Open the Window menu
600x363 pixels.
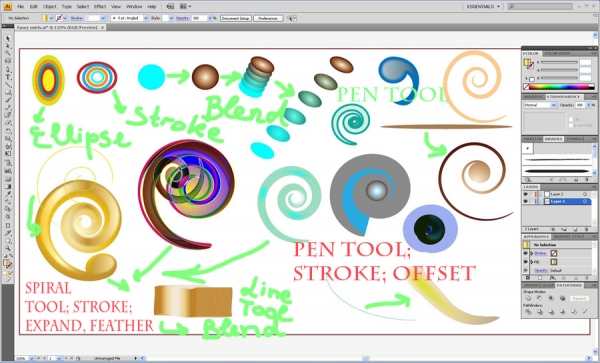[x=134, y=7]
